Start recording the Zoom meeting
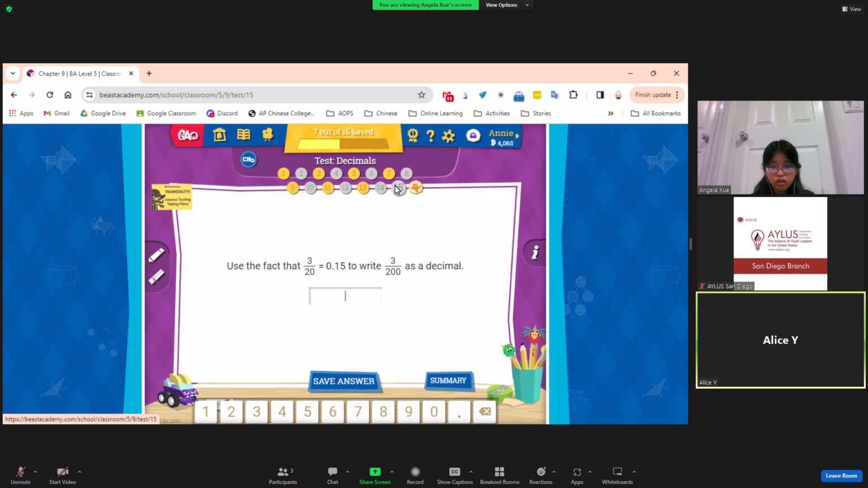The width and height of the screenshot is (868, 488). 415,476
